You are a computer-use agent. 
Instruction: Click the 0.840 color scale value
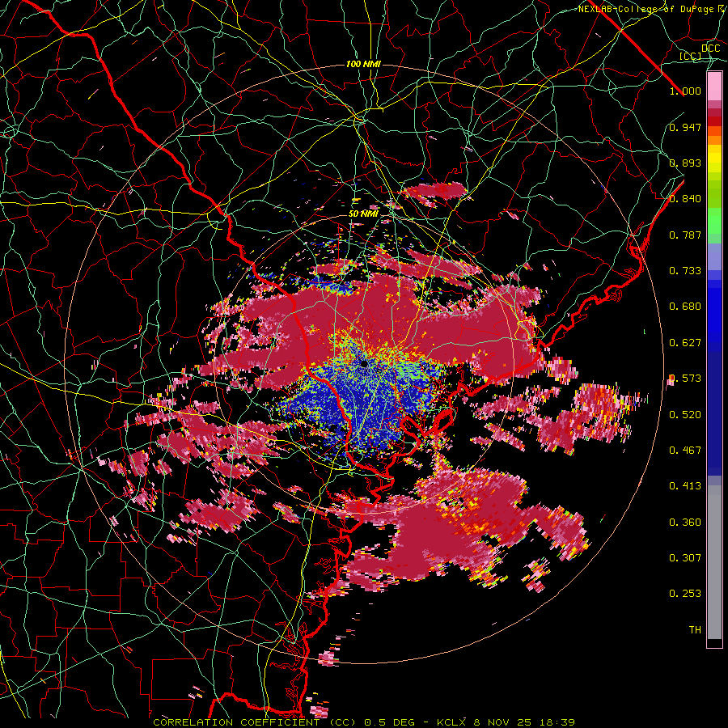(x=685, y=199)
